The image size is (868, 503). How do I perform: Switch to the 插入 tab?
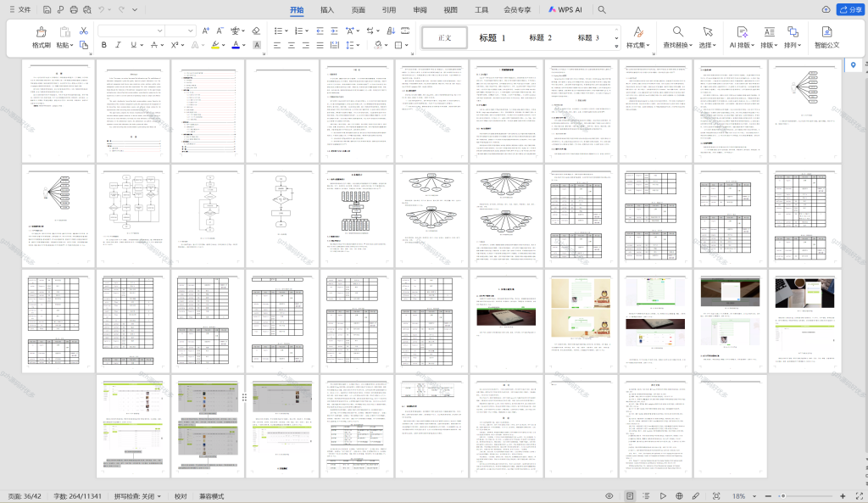327,9
